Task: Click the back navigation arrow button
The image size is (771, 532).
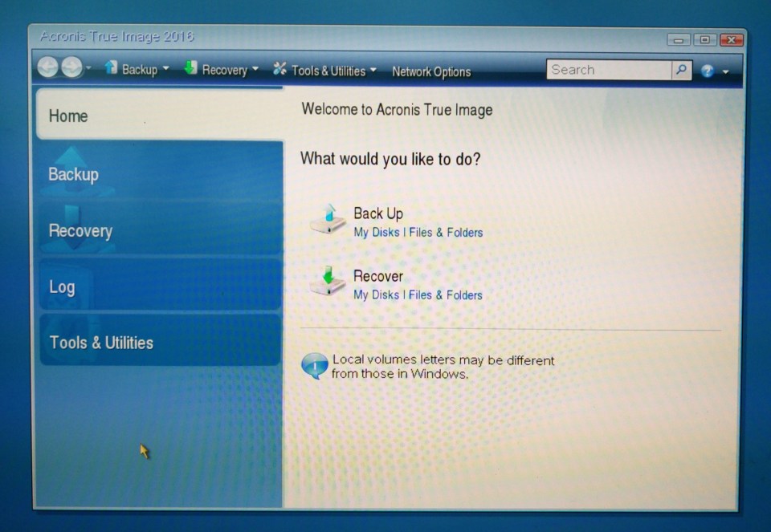Action: pos(47,69)
